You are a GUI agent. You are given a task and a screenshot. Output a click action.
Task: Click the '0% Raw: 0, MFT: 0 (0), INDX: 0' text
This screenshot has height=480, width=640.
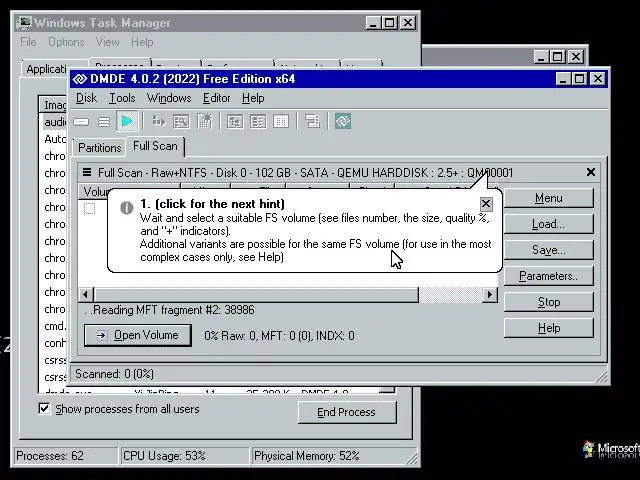coord(279,336)
